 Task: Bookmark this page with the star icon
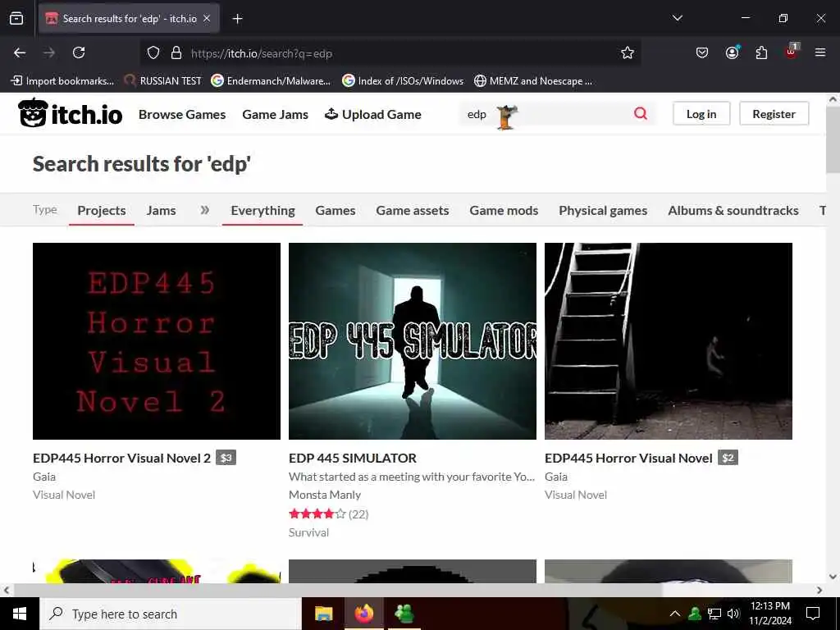(628, 52)
